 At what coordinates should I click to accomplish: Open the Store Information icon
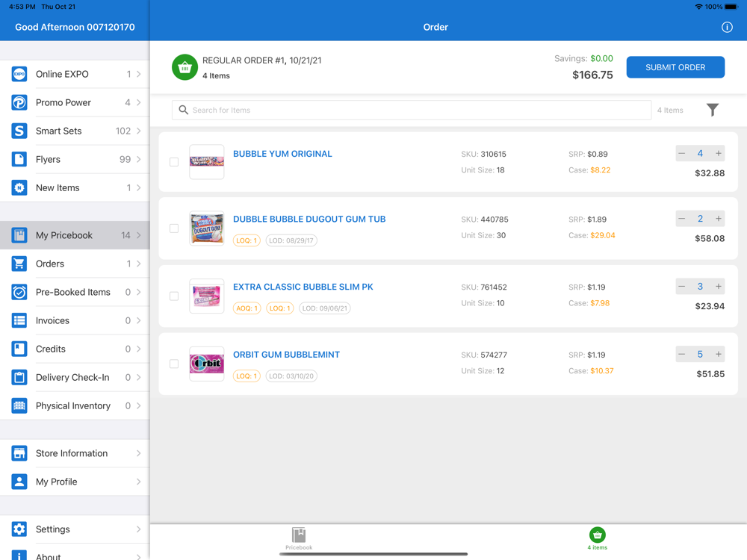19,453
